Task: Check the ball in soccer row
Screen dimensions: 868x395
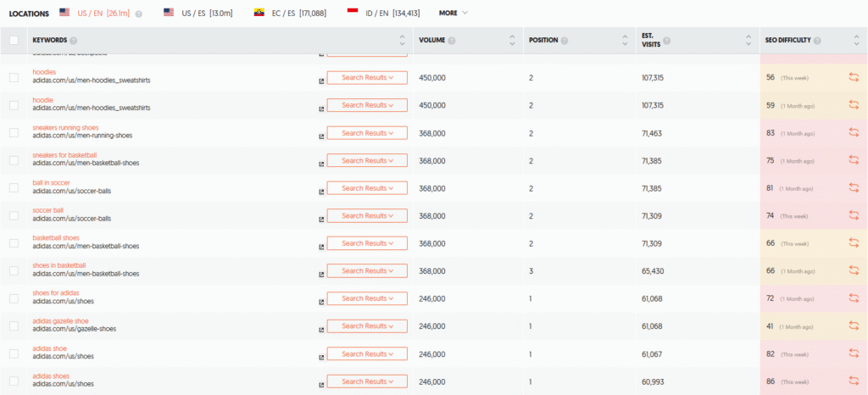Action: pyautogui.click(x=14, y=188)
